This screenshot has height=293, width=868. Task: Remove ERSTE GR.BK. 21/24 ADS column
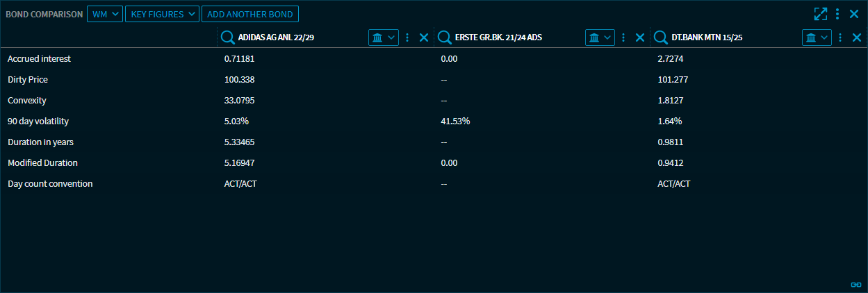[640, 37]
